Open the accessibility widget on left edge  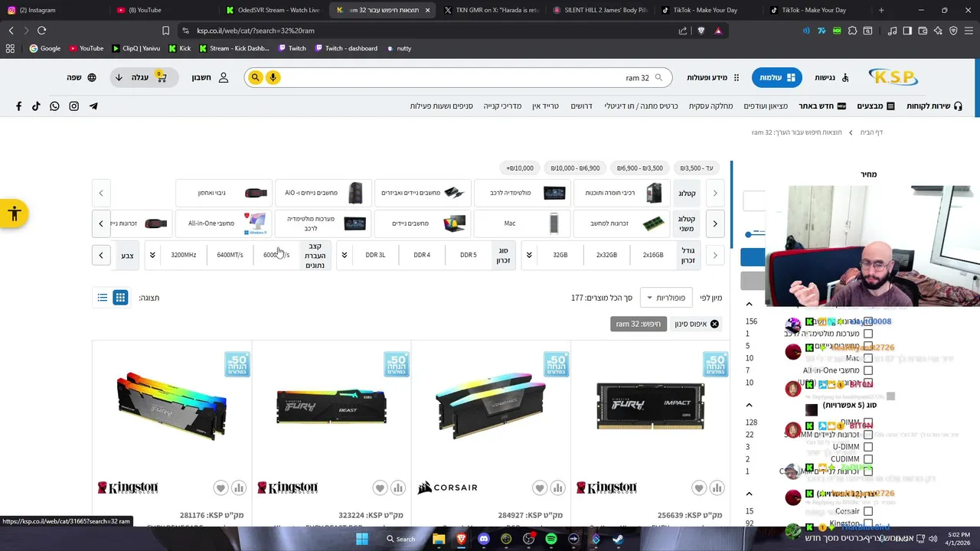click(x=14, y=214)
